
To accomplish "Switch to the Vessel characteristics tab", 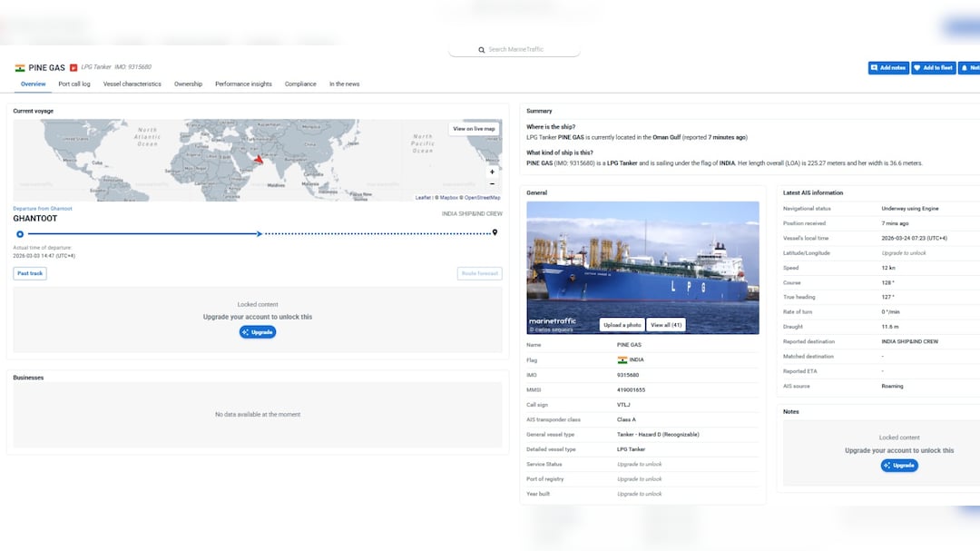I will (132, 84).
